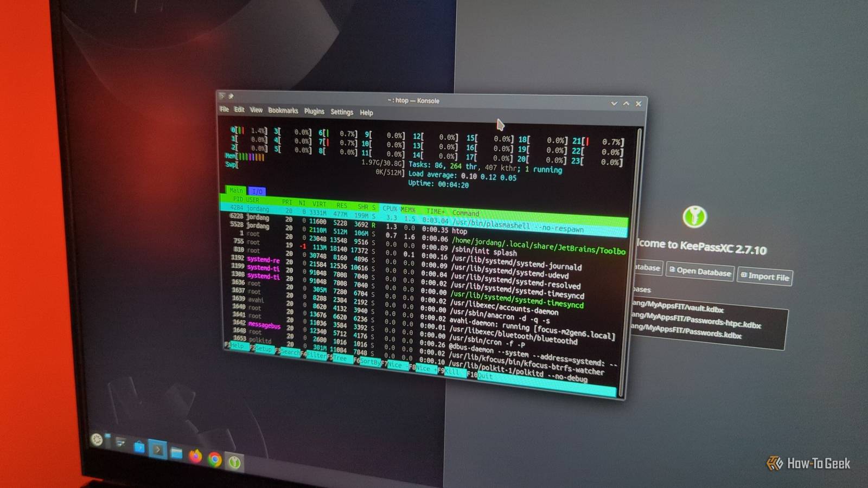The height and width of the screenshot is (488, 868).
Task: Open the Kubuntu application launcher
Action: [97, 439]
